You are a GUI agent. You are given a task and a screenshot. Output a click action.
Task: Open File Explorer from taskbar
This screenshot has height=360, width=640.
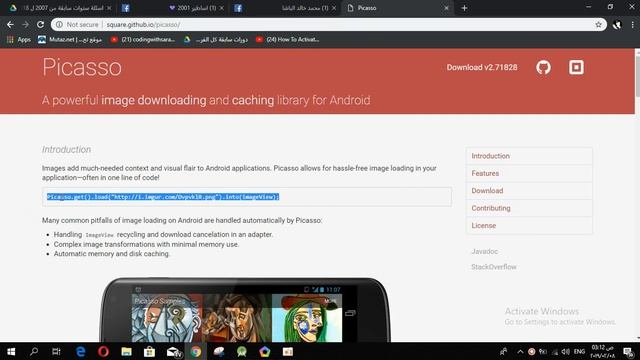pos(127,351)
